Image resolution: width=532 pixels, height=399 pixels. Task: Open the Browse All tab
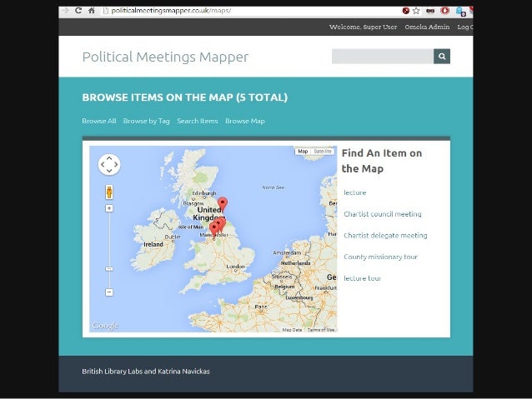(99, 121)
